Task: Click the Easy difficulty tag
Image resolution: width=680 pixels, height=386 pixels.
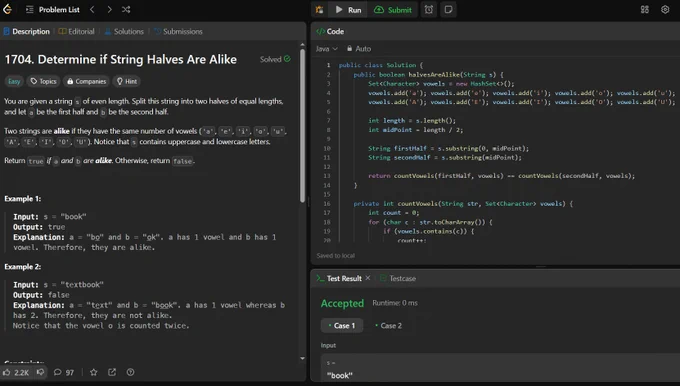Action: (x=14, y=81)
